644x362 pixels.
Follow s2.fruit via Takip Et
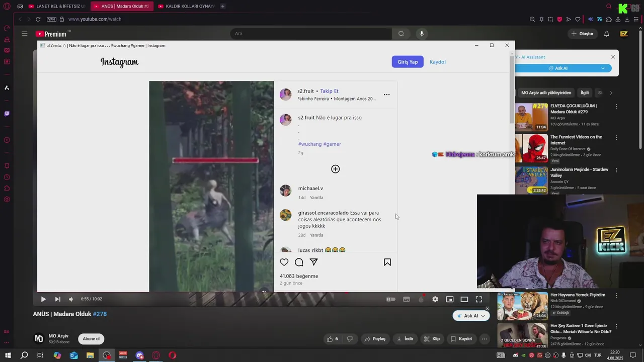[330, 91]
